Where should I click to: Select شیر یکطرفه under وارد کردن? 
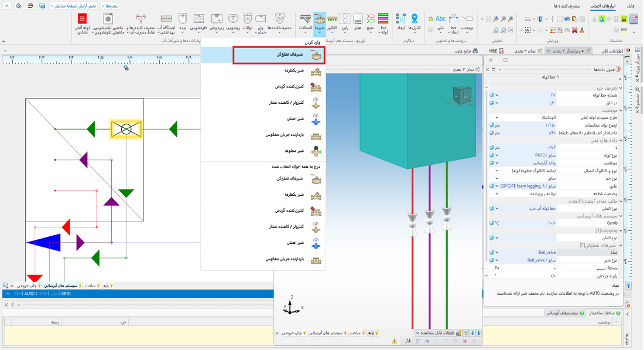[263, 71]
